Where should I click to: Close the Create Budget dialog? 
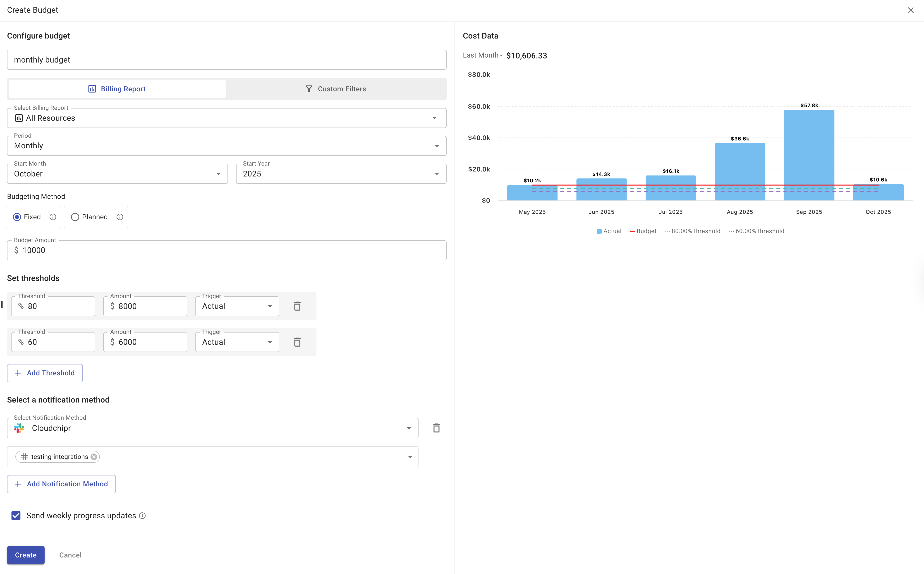[910, 10]
